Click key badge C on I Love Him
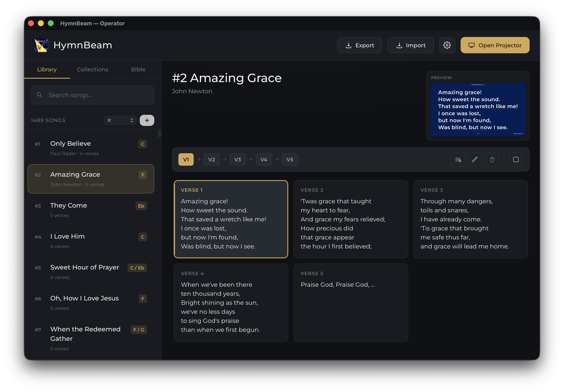Viewport: 564px width, 392px height. 143,237
